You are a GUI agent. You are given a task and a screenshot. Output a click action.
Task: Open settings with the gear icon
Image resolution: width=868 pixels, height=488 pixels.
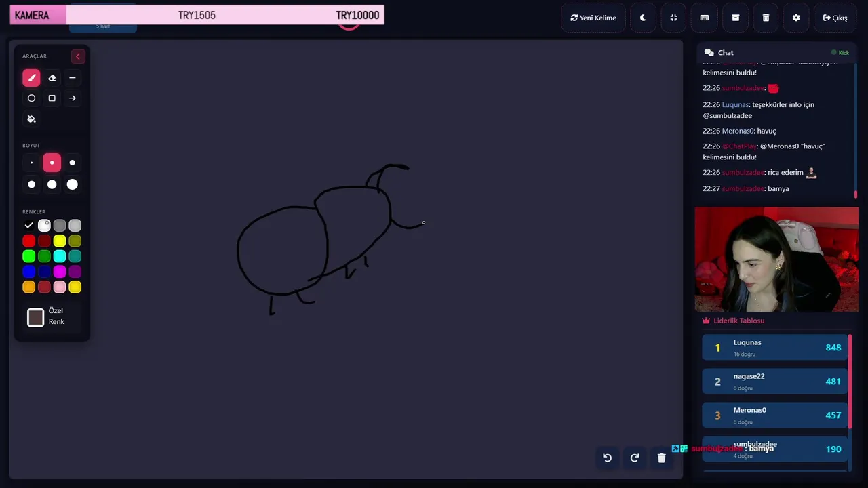click(796, 18)
